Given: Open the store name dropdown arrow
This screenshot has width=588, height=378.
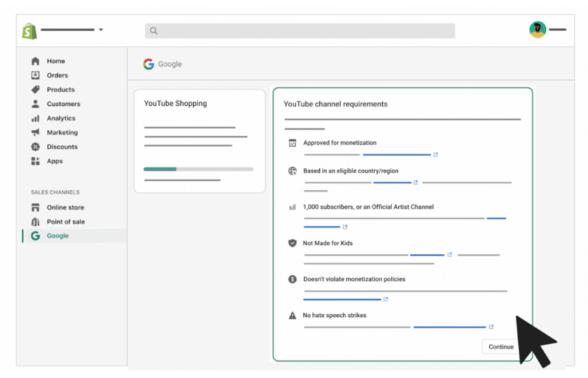Looking at the screenshot, I should tap(101, 30).
